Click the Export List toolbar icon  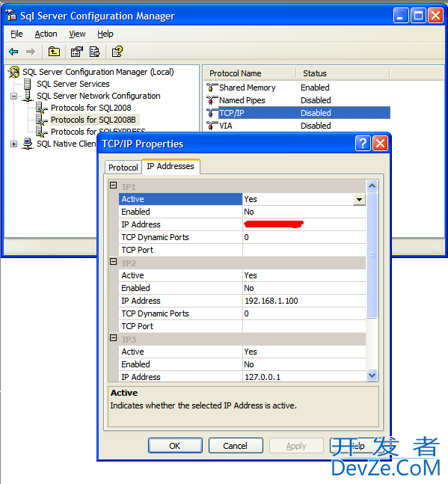(x=95, y=52)
